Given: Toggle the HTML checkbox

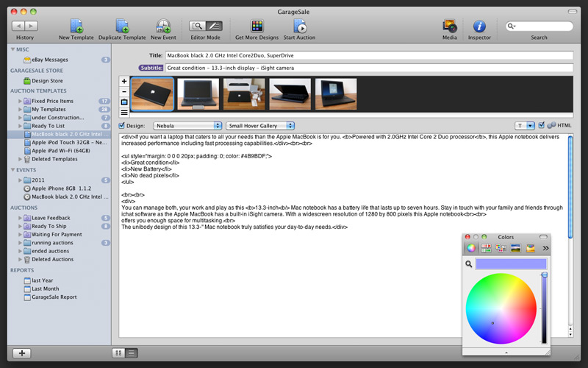Looking at the screenshot, I should pyautogui.click(x=541, y=125).
